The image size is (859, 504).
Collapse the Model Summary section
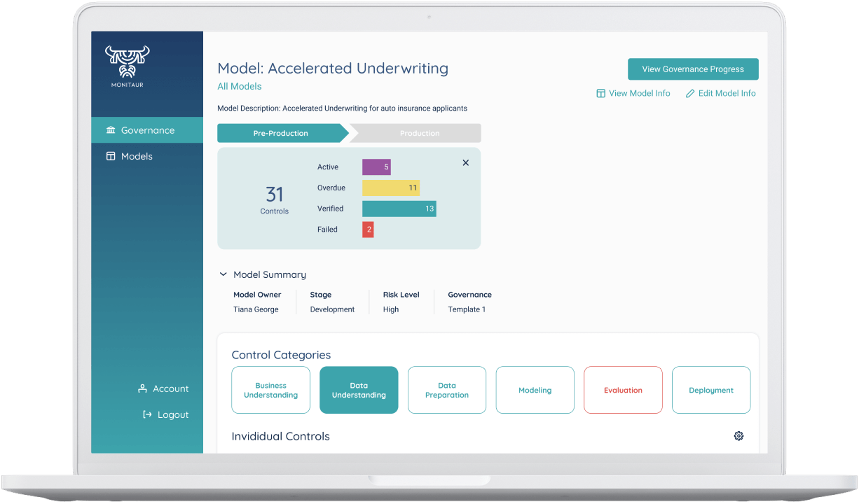tap(223, 274)
